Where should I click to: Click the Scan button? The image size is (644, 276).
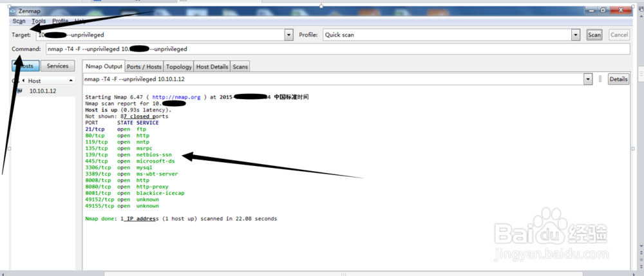[x=594, y=35]
